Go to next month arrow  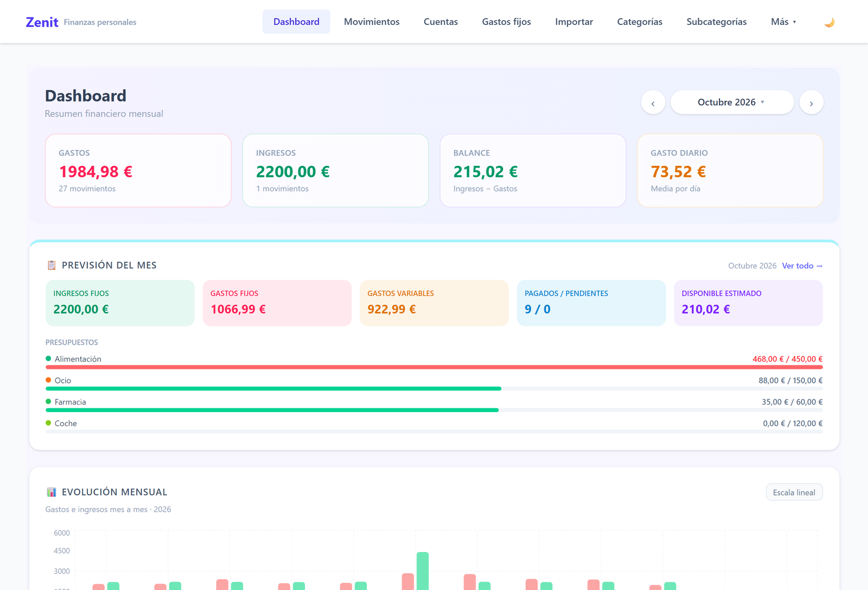[811, 102]
